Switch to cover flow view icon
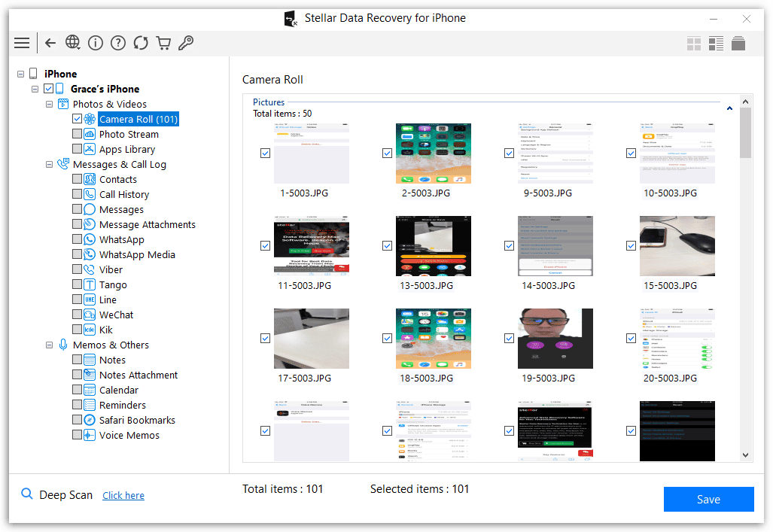The height and width of the screenshot is (532, 773). click(738, 44)
